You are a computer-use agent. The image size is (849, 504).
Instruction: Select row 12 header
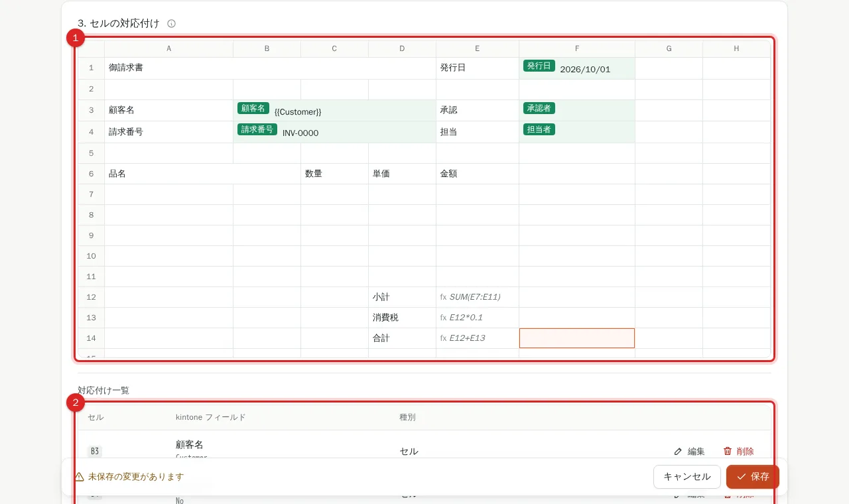point(92,297)
